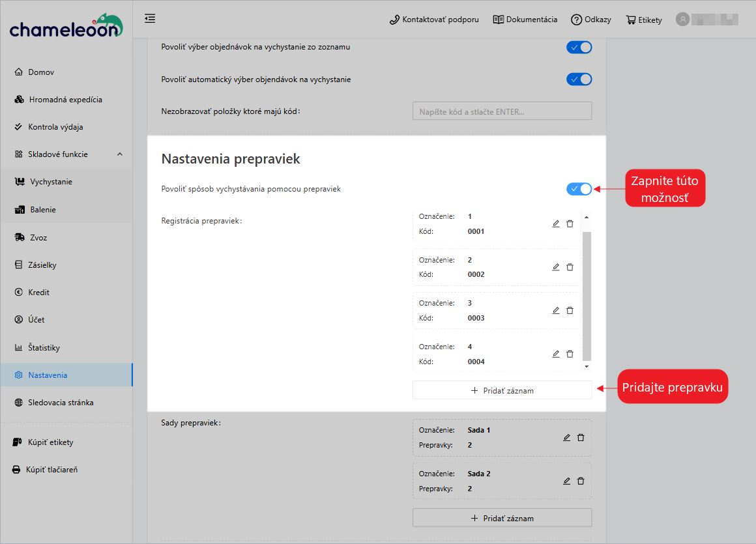Delete prepravka with code 0002
The width and height of the screenshot is (756, 544).
tap(570, 267)
